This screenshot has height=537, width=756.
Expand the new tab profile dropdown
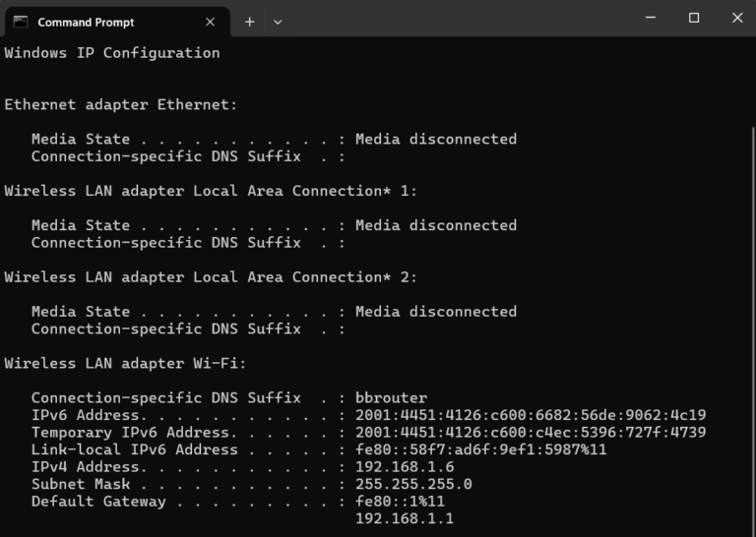pyautogui.click(x=278, y=22)
